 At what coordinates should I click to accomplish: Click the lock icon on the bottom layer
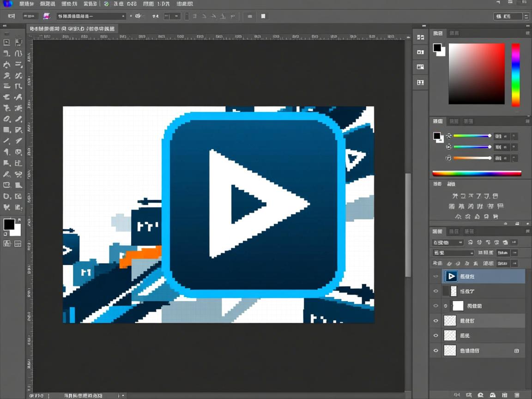[516, 351]
